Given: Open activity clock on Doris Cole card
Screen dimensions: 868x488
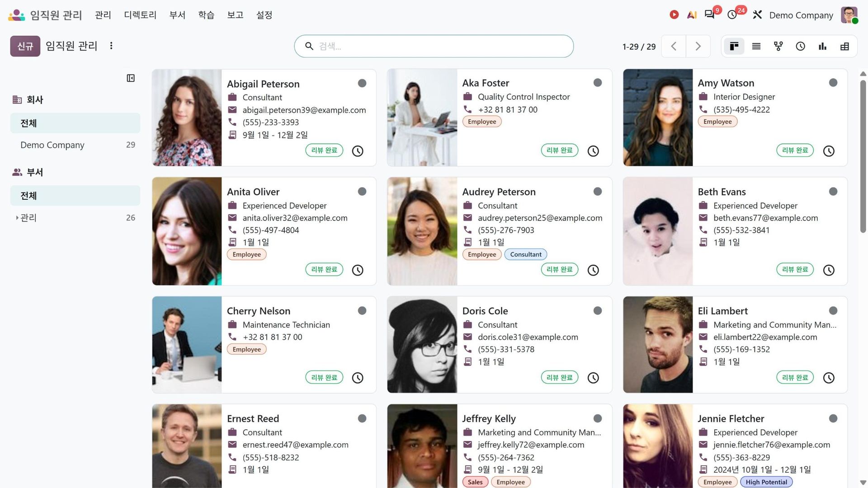Looking at the screenshot, I should click(593, 378).
